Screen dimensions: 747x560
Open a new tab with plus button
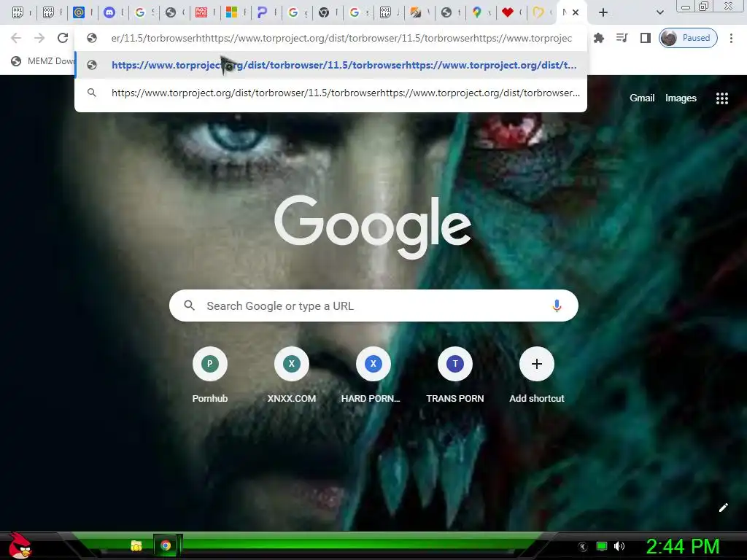point(603,13)
